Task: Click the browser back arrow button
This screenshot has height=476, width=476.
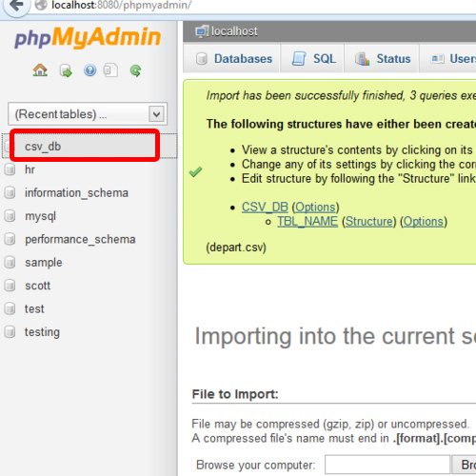Action: [16, 6]
